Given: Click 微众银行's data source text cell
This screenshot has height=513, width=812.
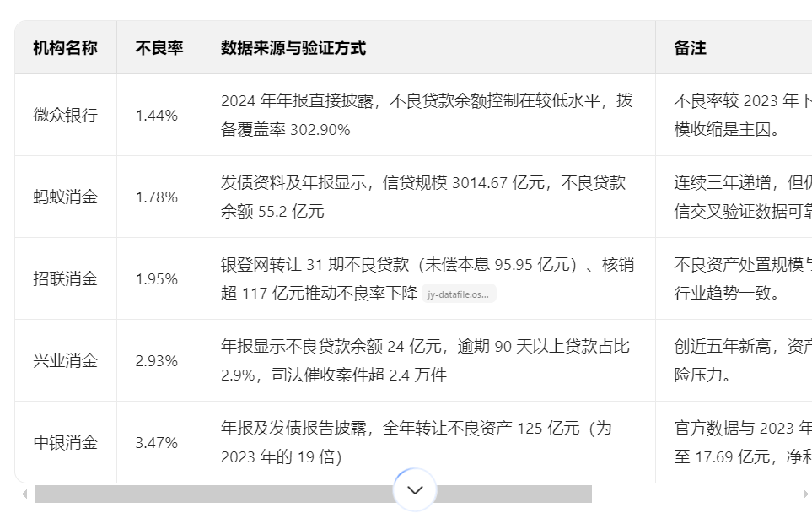Looking at the screenshot, I should (426, 116).
